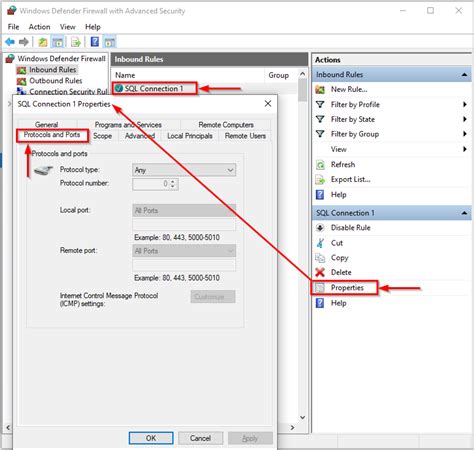Open the File menu

[13, 27]
